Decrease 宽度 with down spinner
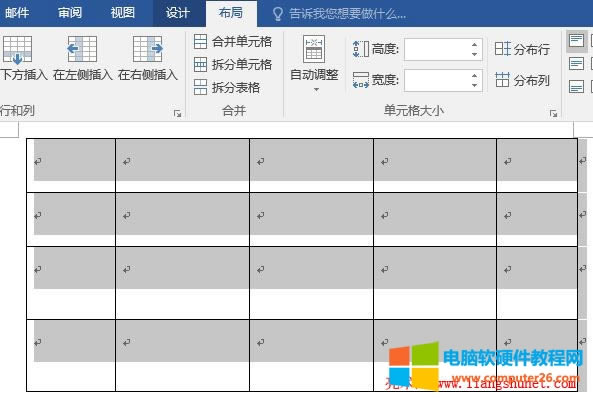This screenshot has height=398, width=593. pyautogui.click(x=475, y=85)
